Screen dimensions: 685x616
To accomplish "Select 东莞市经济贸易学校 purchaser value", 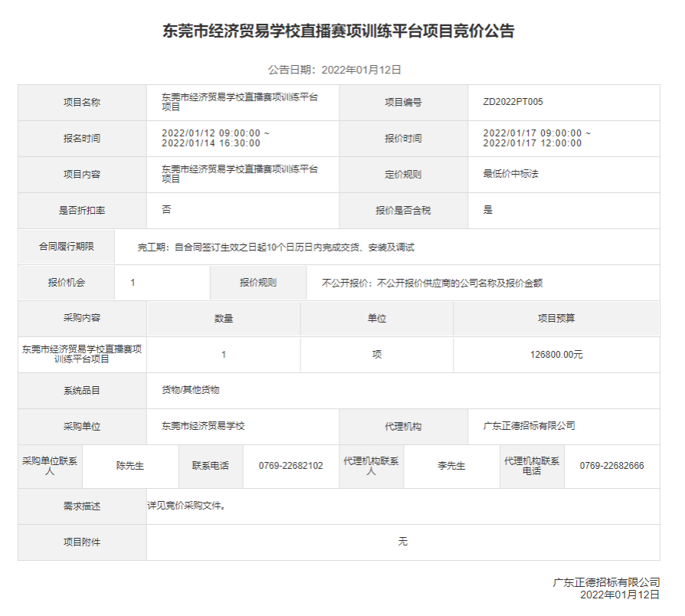I will [203, 426].
